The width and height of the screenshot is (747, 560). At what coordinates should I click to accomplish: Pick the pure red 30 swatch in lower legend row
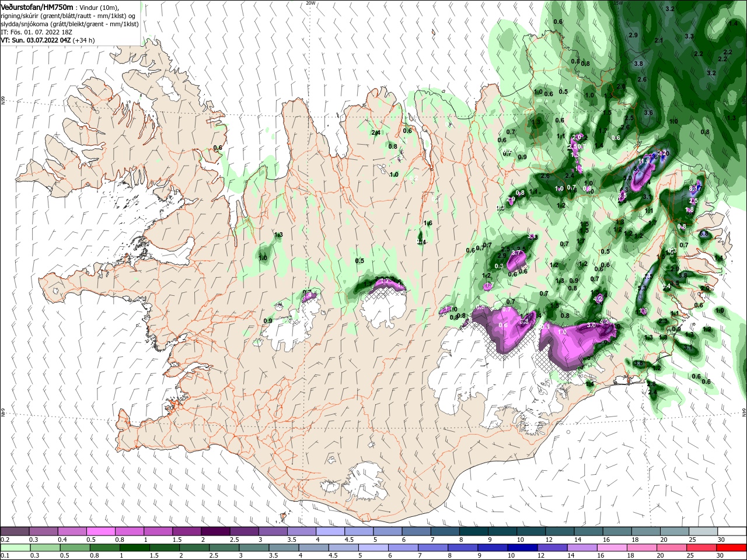pyautogui.click(x=732, y=548)
